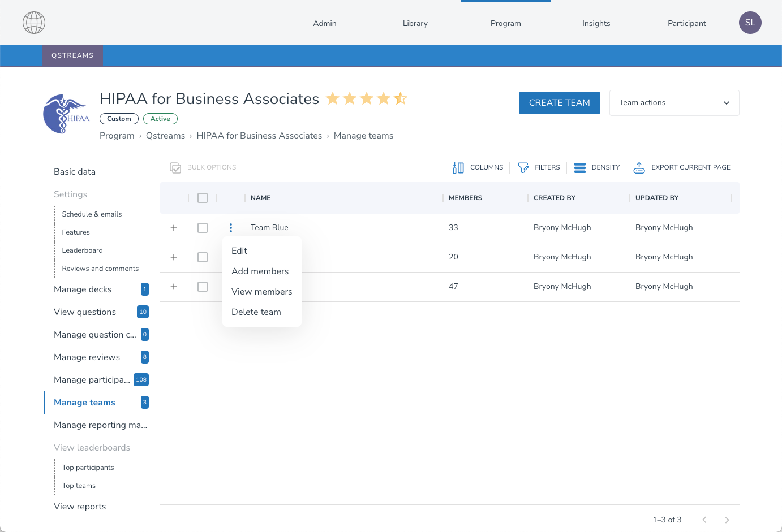Image resolution: width=782 pixels, height=532 pixels.
Task: Click the first rating star
Action: pos(333,98)
